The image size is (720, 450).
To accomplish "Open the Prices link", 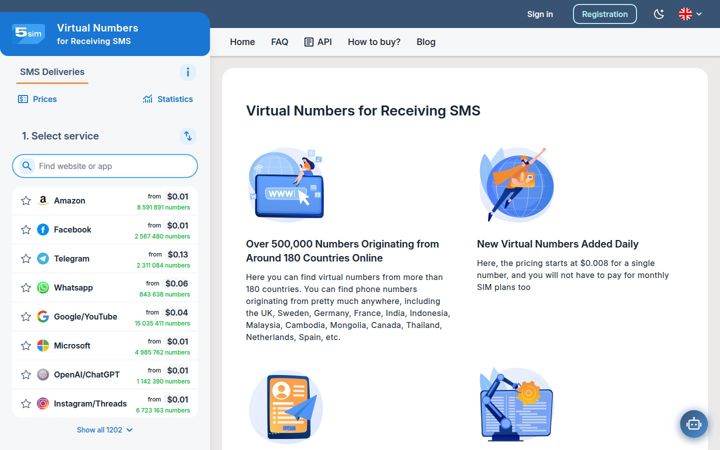I will [37, 99].
